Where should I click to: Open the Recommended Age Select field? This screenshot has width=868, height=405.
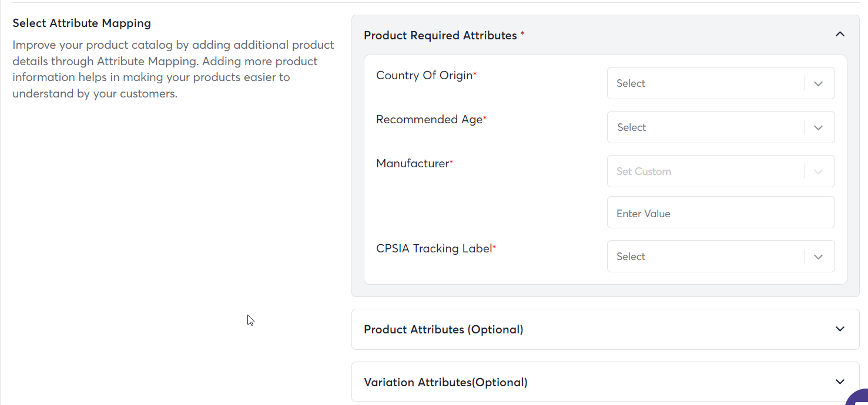(720, 127)
